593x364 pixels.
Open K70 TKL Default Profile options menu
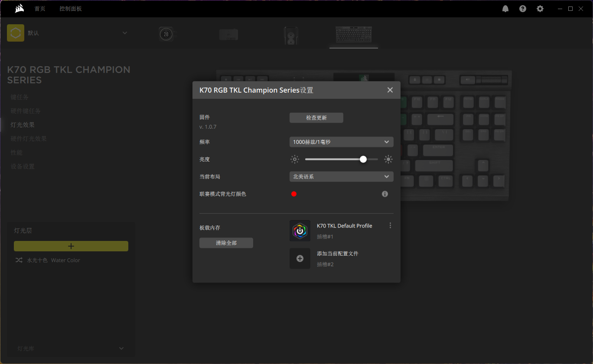(390, 226)
